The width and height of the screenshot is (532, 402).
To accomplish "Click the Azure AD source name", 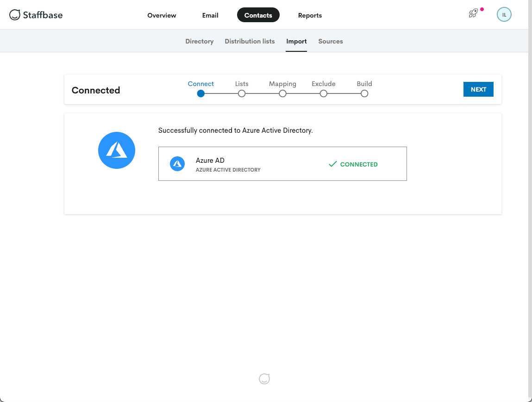I will pyautogui.click(x=210, y=161).
